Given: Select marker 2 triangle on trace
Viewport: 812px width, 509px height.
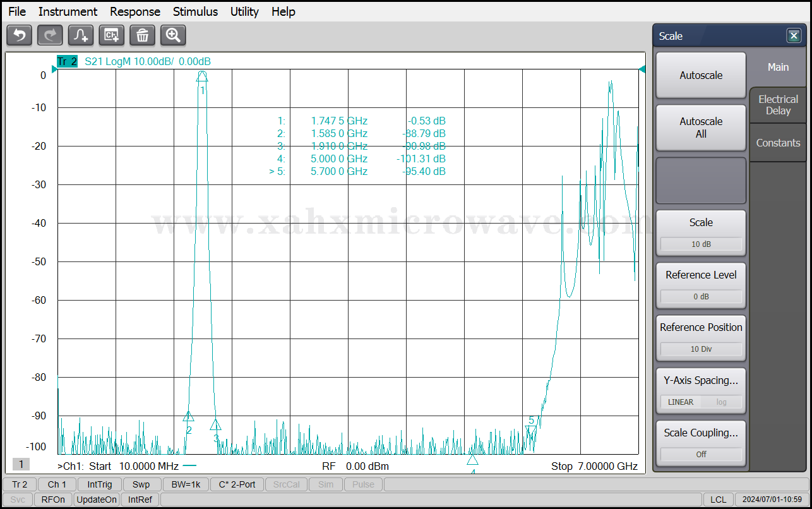Looking at the screenshot, I should point(188,417).
